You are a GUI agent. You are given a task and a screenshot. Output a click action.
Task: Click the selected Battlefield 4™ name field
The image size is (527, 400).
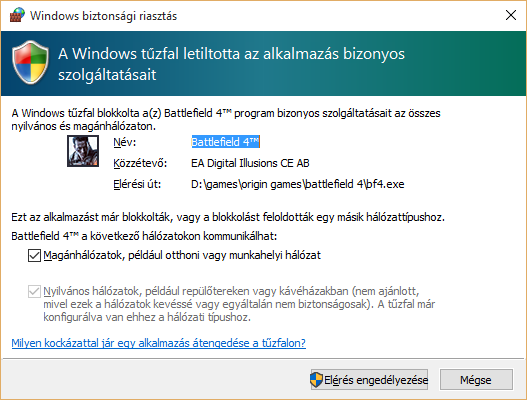(226, 142)
